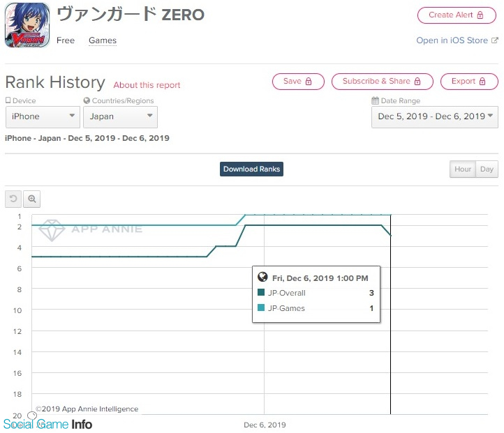Viewport: 504px width, 433px height.
Task: Click the zoom in magnifier icon
Action: (32, 199)
